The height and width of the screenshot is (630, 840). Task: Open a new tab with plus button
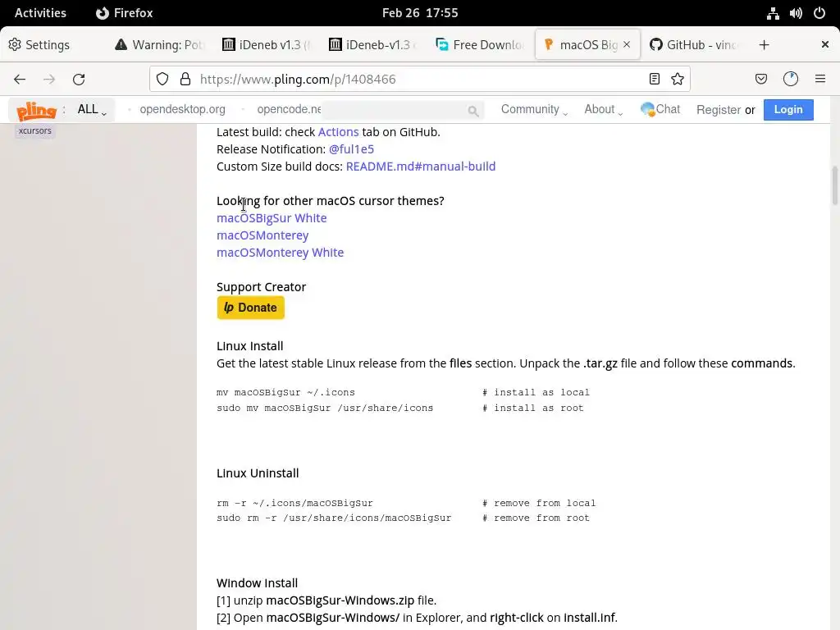764,45
